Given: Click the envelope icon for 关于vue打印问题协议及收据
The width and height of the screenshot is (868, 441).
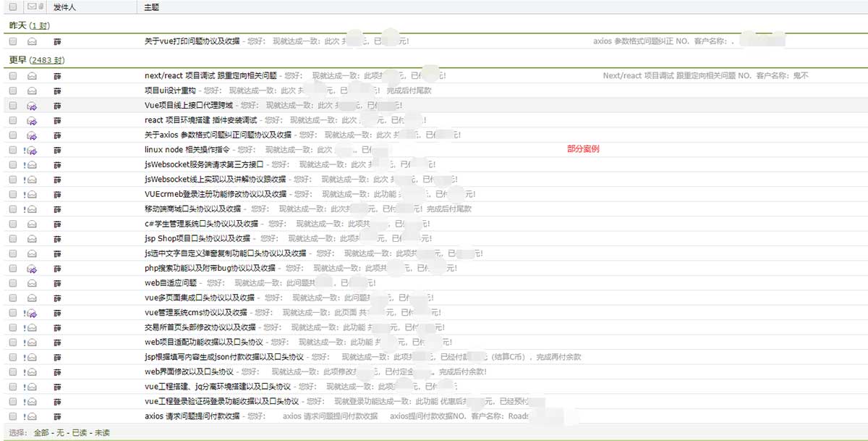Looking at the screenshot, I should pos(32,42).
